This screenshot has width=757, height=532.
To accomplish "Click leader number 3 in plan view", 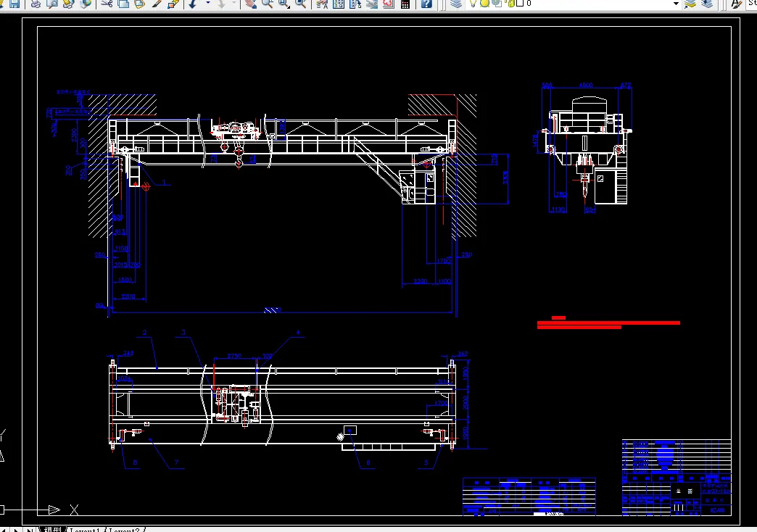I will click(x=183, y=332).
